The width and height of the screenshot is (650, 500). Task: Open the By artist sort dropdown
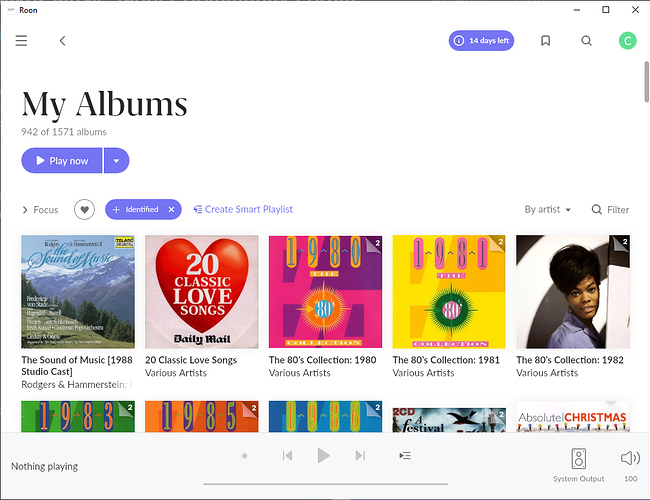[547, 210]
